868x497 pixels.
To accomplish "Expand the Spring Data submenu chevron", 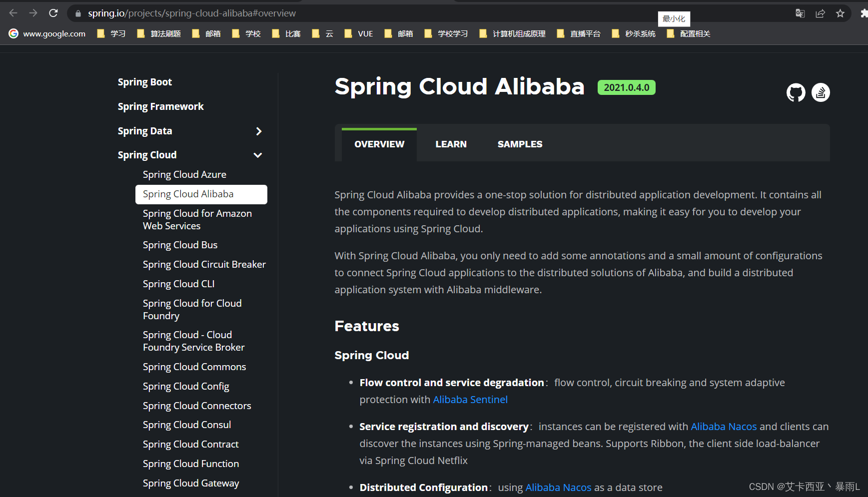I will [258, 131].
